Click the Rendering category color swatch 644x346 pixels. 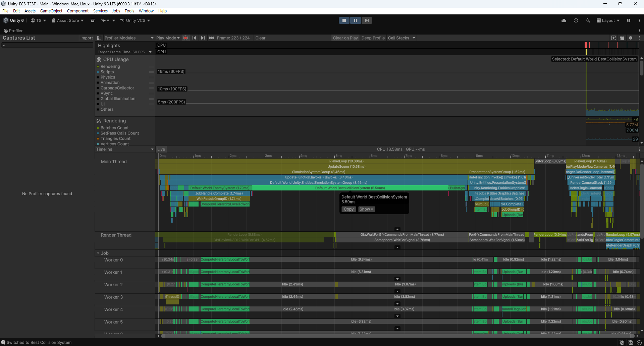(98, 67)
